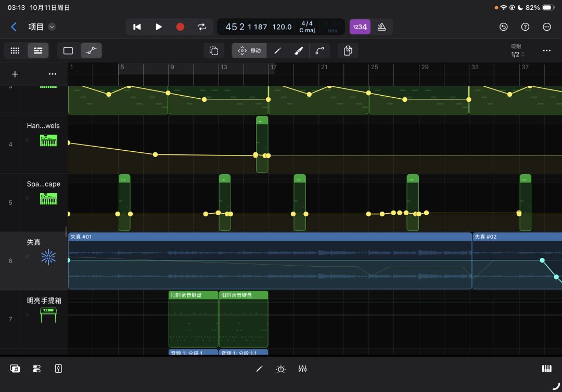
Task: Select the Han...wels track keyboard icon
Action: tap(48, 140)
